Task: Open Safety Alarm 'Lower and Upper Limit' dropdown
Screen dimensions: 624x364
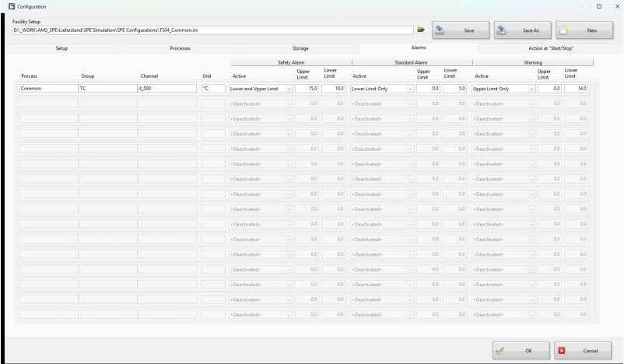Action: click(x=289, y=89)
